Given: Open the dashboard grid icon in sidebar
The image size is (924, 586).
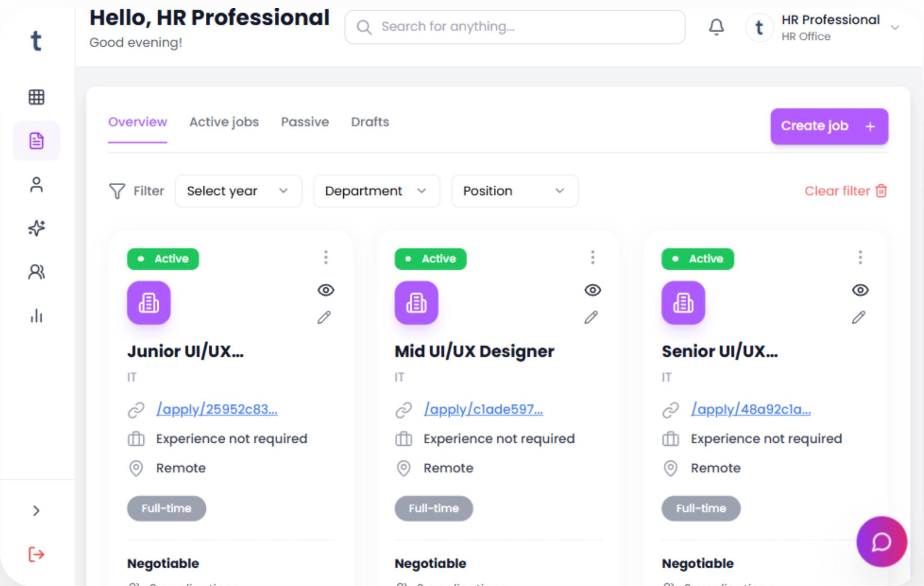Looking at the screenshot, I should point(36,97).
